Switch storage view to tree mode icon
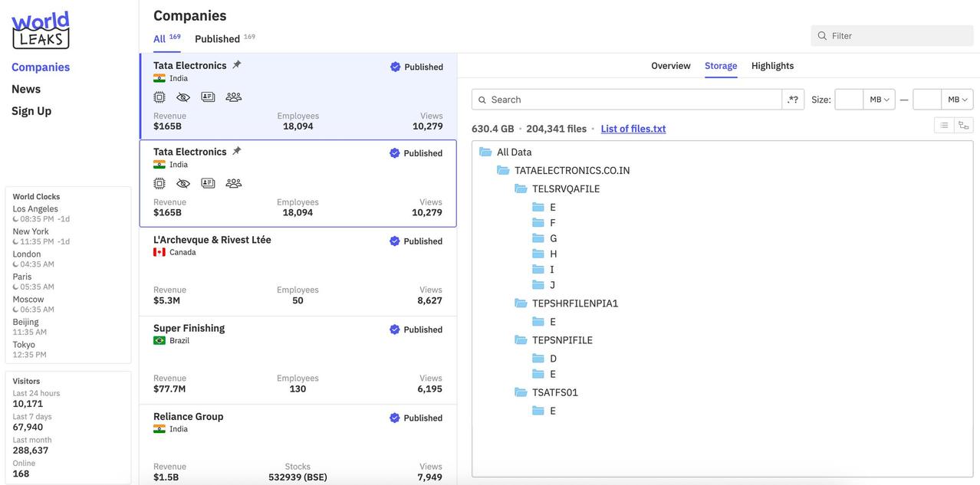The image size is (980, 485). (964, 125)
